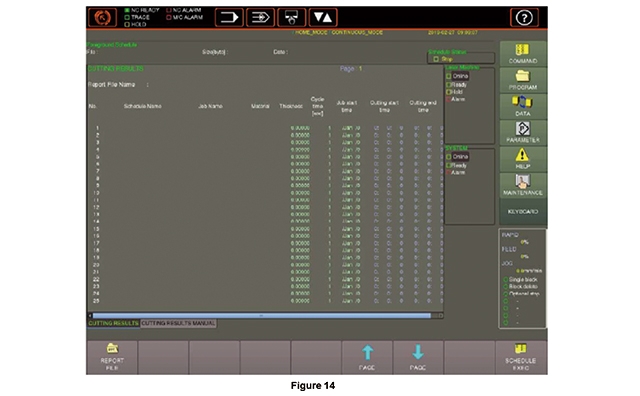Switch to CUTTING RESULTS MANUAL tab
640x396 pixels.
[x=178, y=323]
